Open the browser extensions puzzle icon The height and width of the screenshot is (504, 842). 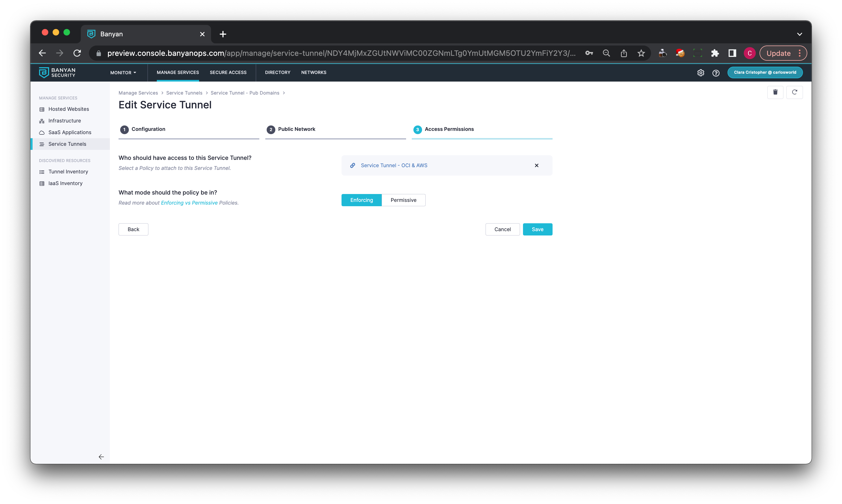click(715, 53)
